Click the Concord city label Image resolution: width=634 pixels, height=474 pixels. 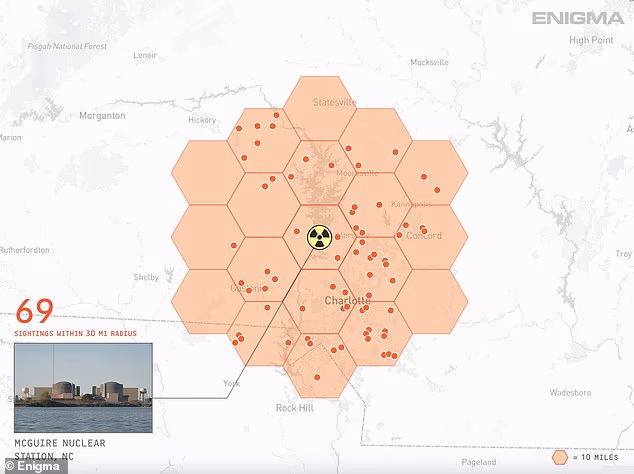coord(423,236)
